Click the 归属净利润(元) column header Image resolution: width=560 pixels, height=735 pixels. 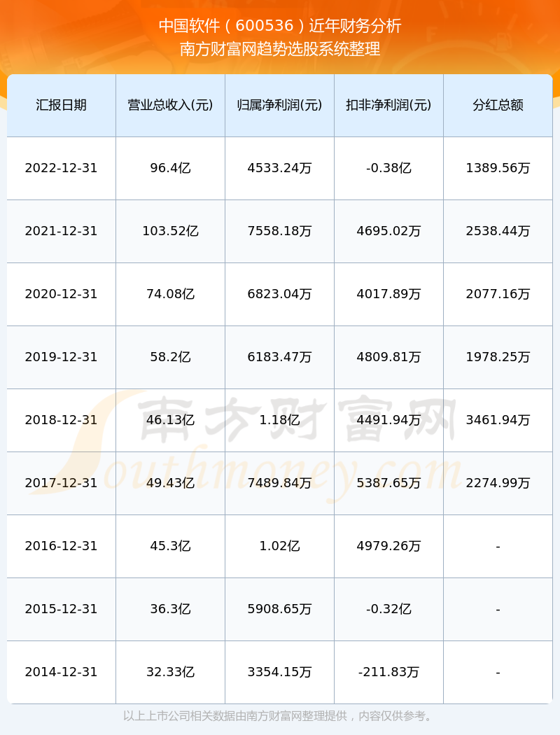click(x=280, y=105)
